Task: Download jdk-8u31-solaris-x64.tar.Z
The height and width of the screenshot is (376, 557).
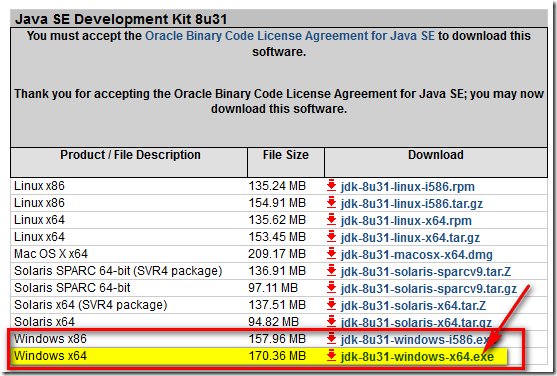Action: coord(413,306)
